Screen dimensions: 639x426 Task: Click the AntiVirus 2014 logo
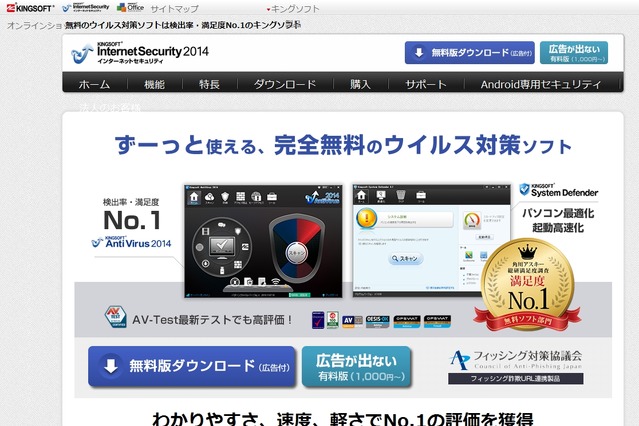tap(131, 243)
